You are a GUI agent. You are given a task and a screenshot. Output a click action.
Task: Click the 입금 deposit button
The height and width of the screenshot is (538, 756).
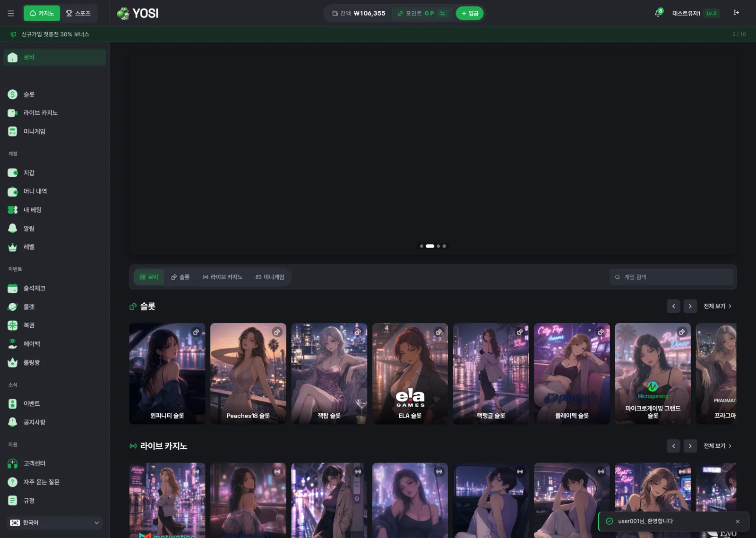pos(470,13)
